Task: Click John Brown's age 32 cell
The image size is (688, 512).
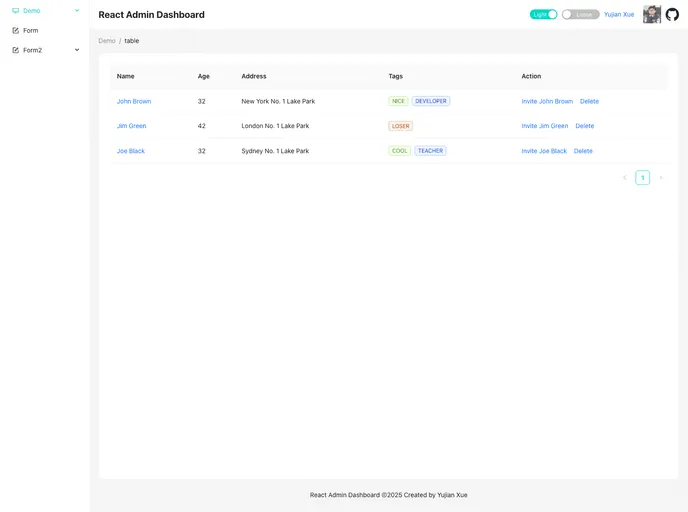Action: (201, 101)
